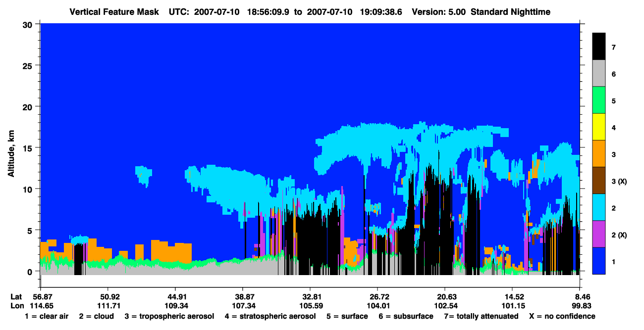Click the '1 = clear air' legend text
644x330 pixels.
(47, 316)
